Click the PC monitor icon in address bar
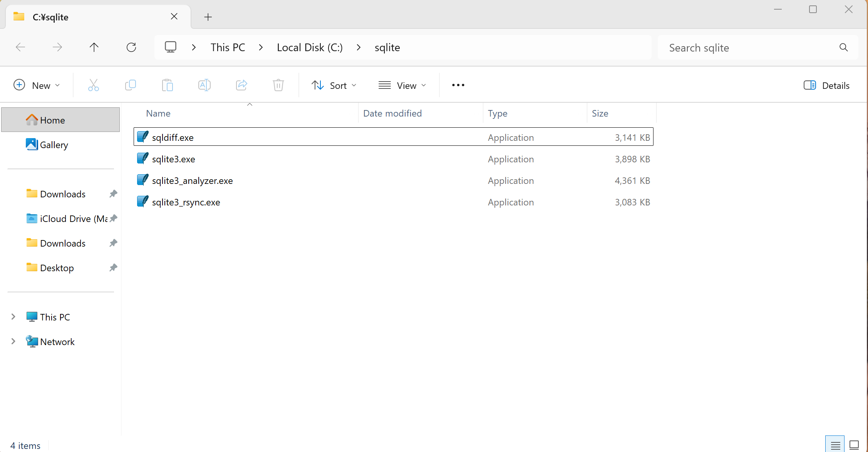This screenshot has height=452, width=868. tap(171, 47)
